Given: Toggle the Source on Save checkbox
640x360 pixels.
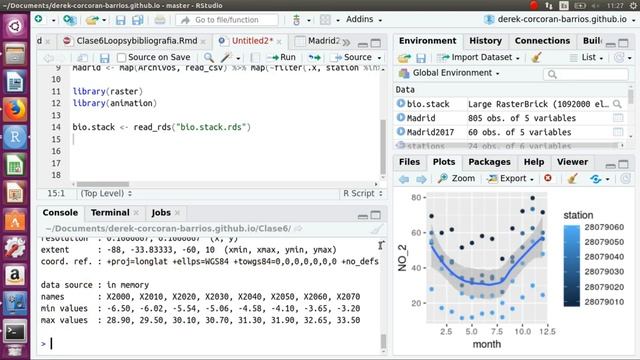Looking at the screenshot, I should 121,58.
